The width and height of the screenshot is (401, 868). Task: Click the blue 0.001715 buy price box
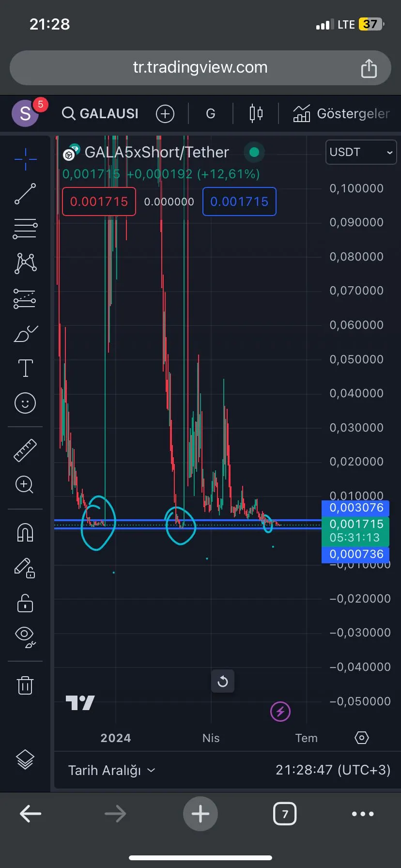pos(239,201)
